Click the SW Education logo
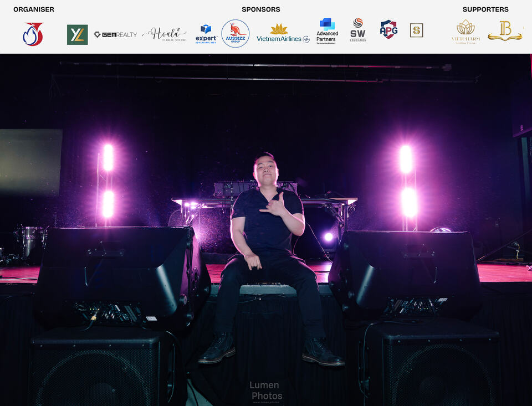Viewport: 532px width, 406px height. [x=358, y=30]
